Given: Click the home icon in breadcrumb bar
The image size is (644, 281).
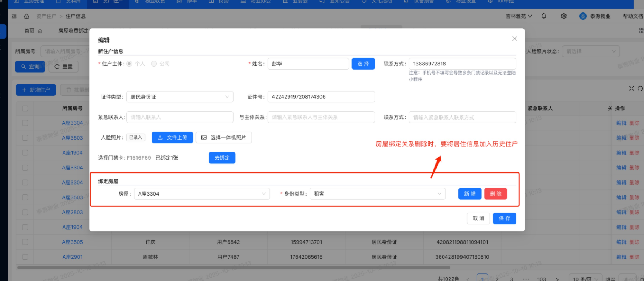Looking at the screenshot, I should pos(26,16).
